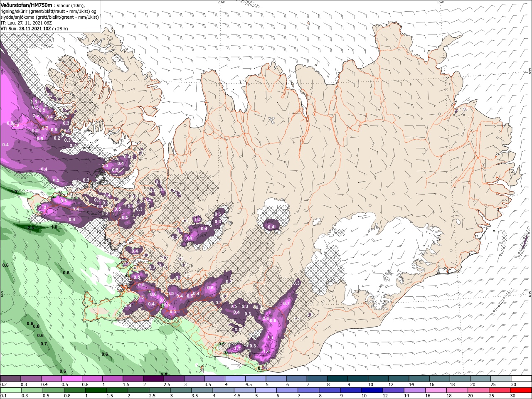This screenshot has height=399, width=532.
Task: Select the 'slydda/snjókoma' legend description line
Action: 49,17
